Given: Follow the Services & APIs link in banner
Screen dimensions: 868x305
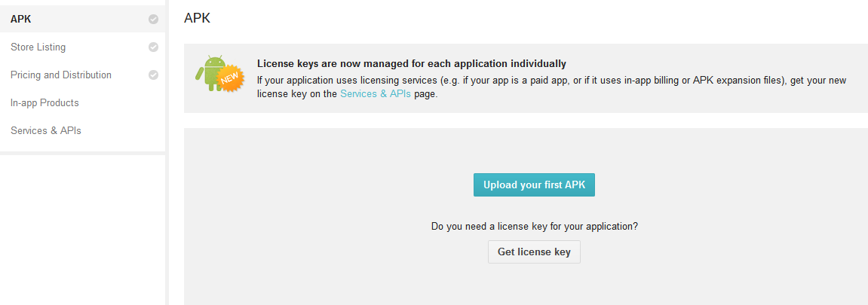Looking at the screenshot, I should pyautogui.click(x=376, y=94).
